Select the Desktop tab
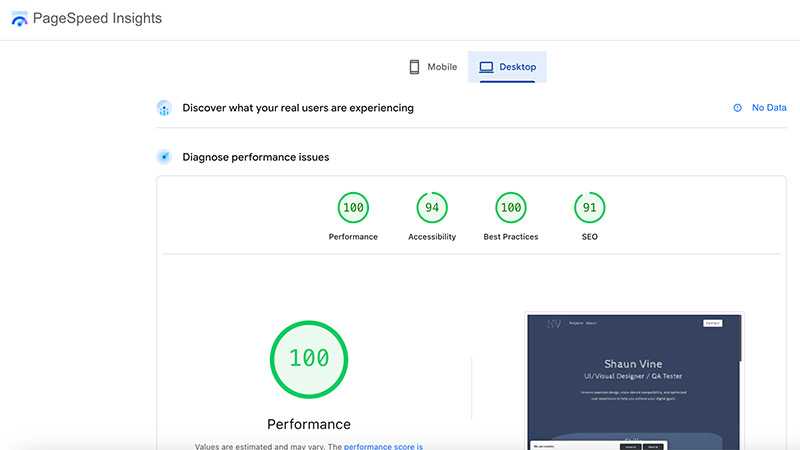The height and width of the screenshot is (450, 800). click(x=507, y=67)
